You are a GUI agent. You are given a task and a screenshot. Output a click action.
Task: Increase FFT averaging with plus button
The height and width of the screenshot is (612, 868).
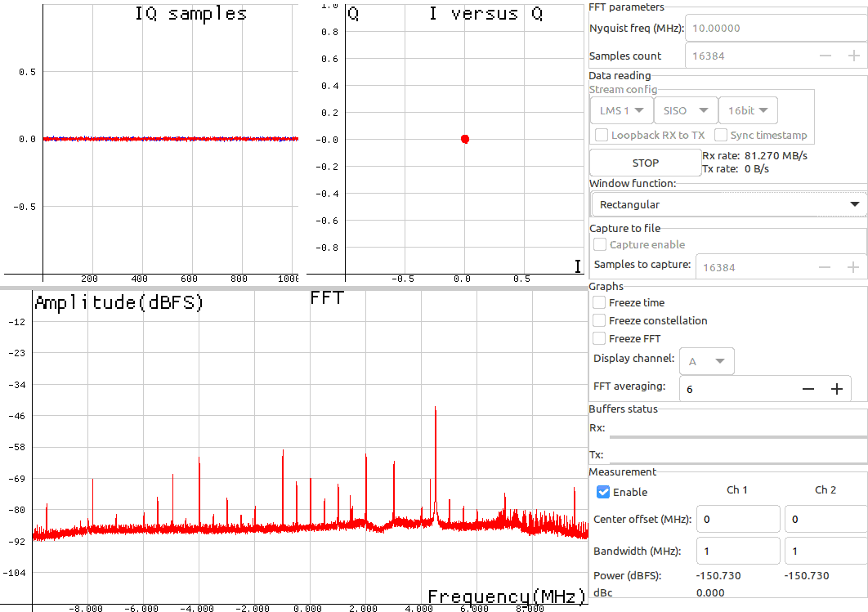tap(836, 389)
